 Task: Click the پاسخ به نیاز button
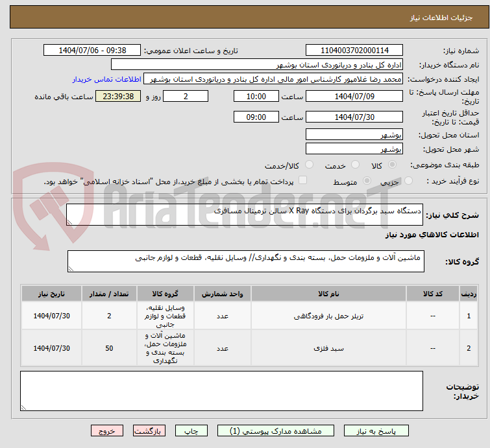377,430
